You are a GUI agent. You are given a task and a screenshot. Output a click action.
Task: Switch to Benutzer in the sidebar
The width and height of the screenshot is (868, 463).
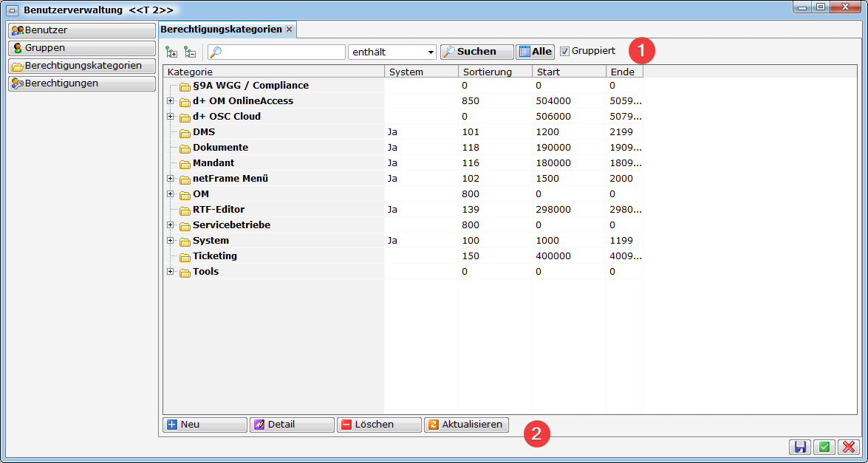(81, 30)
